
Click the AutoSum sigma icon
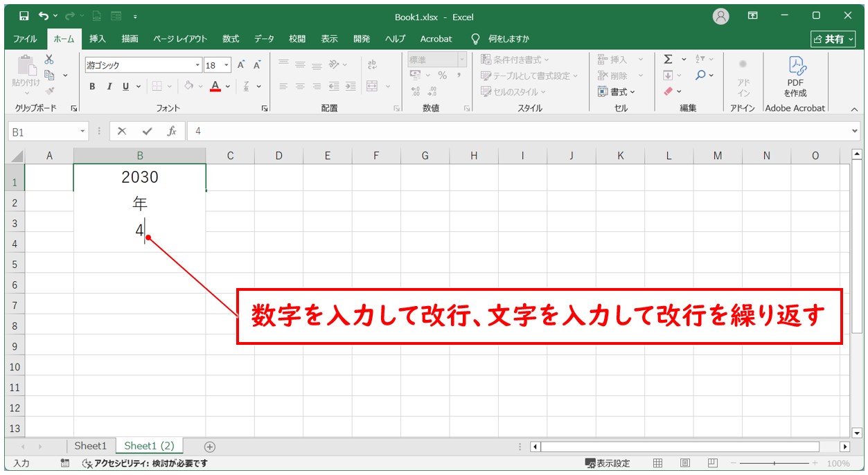pyautogui.click(x=668, y=60)
